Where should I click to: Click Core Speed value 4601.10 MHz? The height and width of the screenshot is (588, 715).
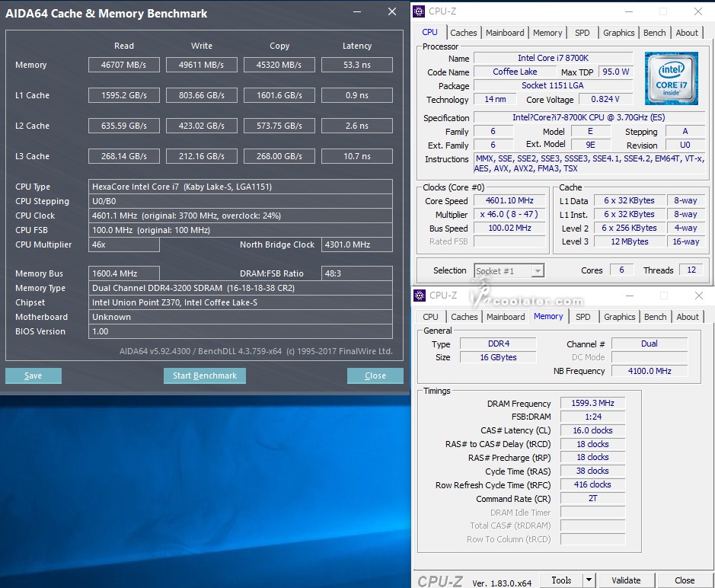(509, 201)
